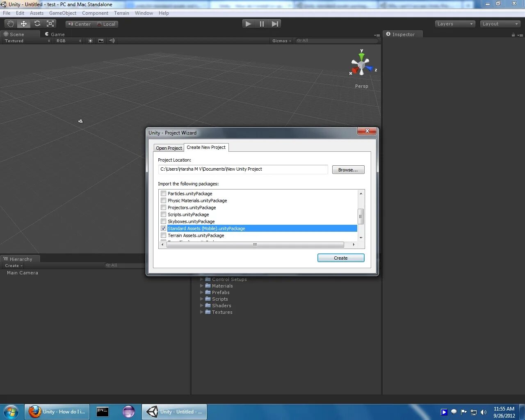Screen dimensions: 525x420
Task: Open the Gizmos dropdown
Action: click(282, 41)
